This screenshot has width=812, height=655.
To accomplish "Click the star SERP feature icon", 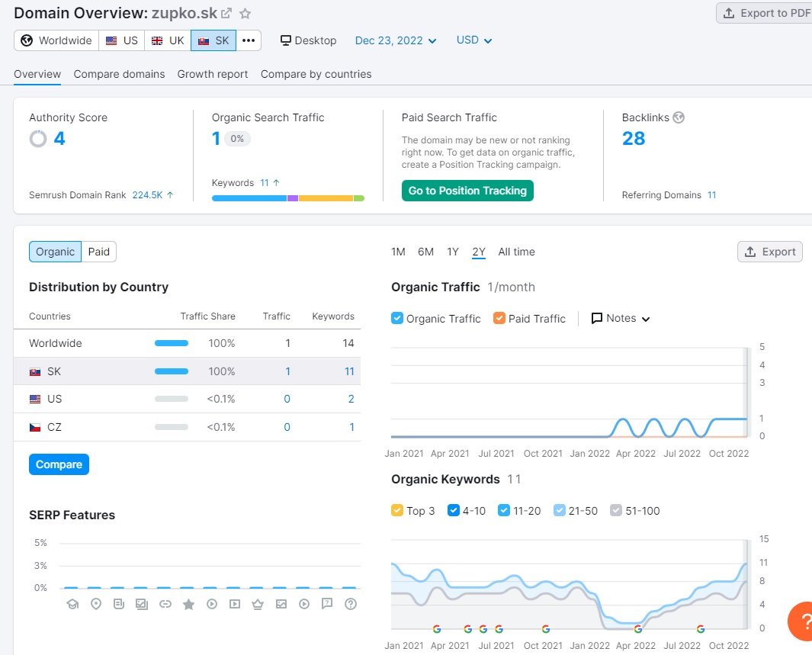I will click(x=188, y=604).
